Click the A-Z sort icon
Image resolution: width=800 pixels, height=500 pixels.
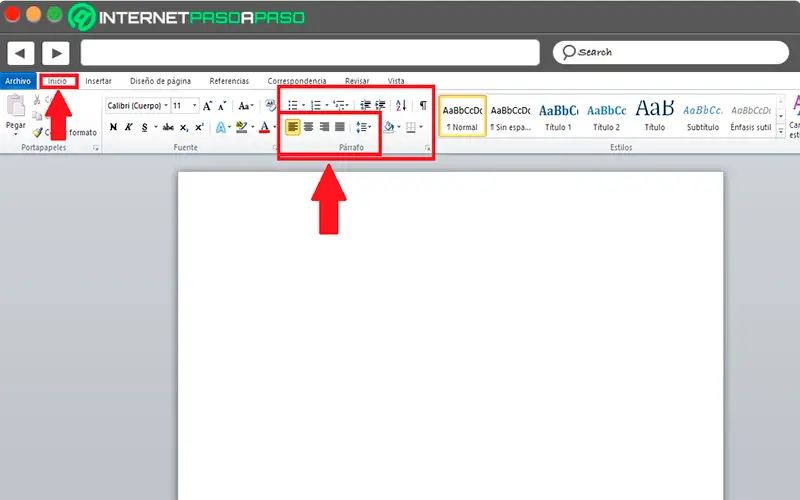[x=401, y=105]
